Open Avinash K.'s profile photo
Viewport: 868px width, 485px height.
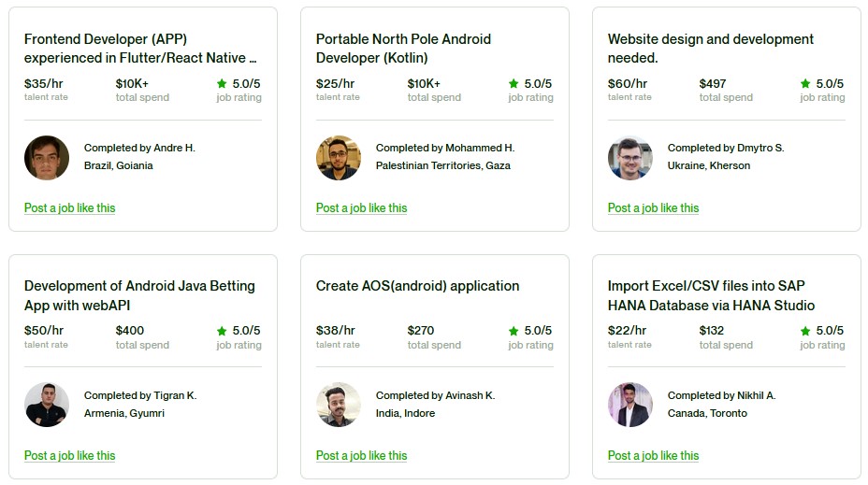pos(339,405)
